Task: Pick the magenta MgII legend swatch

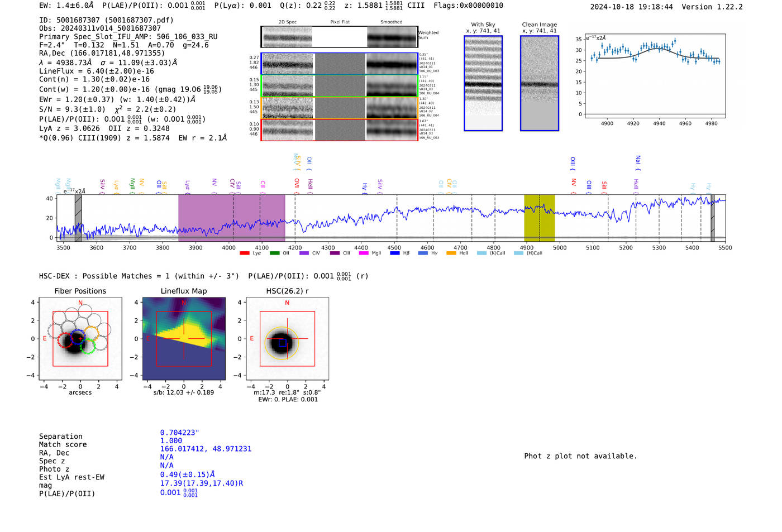Action: click(364, 253)
